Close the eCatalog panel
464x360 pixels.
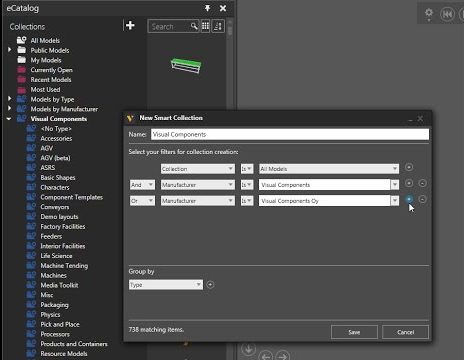(223, 8)
